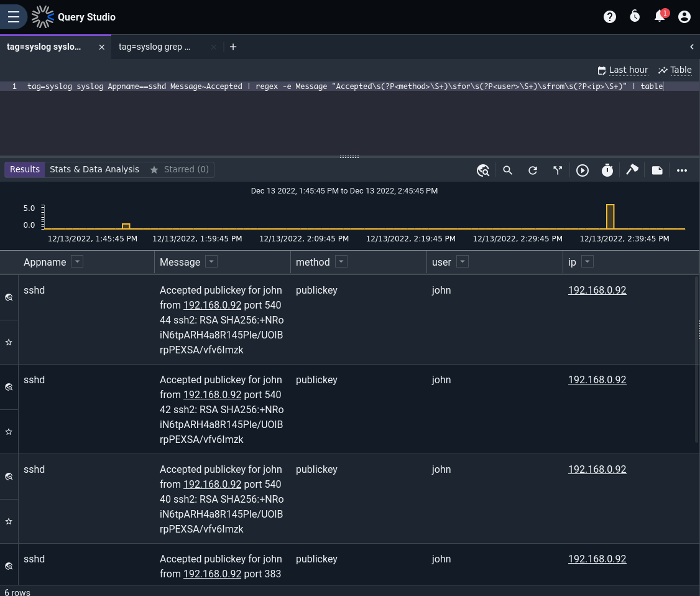Switch to first tag=syslog syslo... tab
Viewport: 700px width, 596px height.
(44, 47)
